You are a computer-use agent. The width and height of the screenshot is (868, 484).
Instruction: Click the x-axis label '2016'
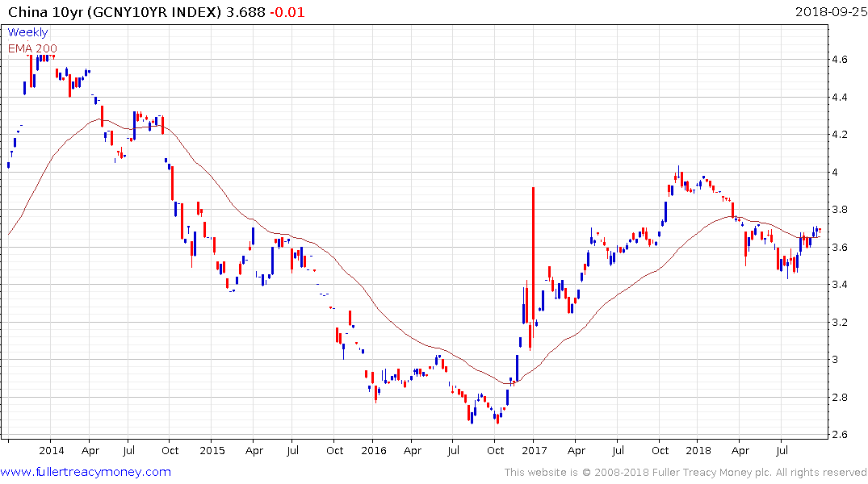tap(374, 450)
